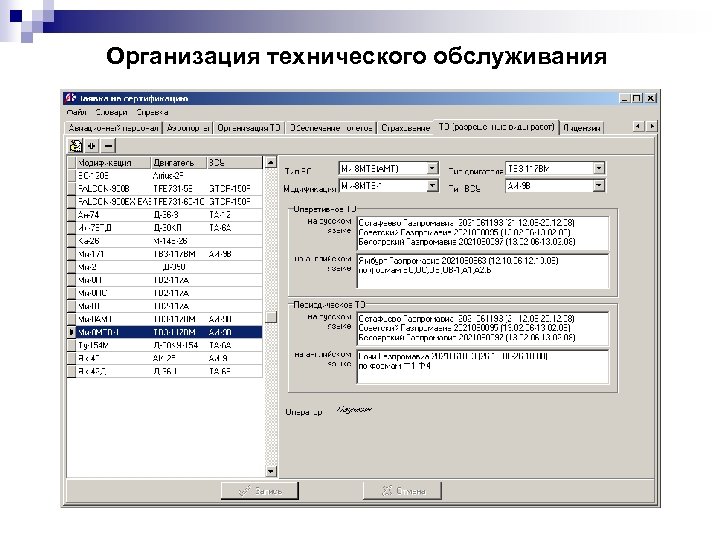The height and width of the screenshot is (540, 720).
Task: Click the Двигатель column header
Action: tap(179, 163)
